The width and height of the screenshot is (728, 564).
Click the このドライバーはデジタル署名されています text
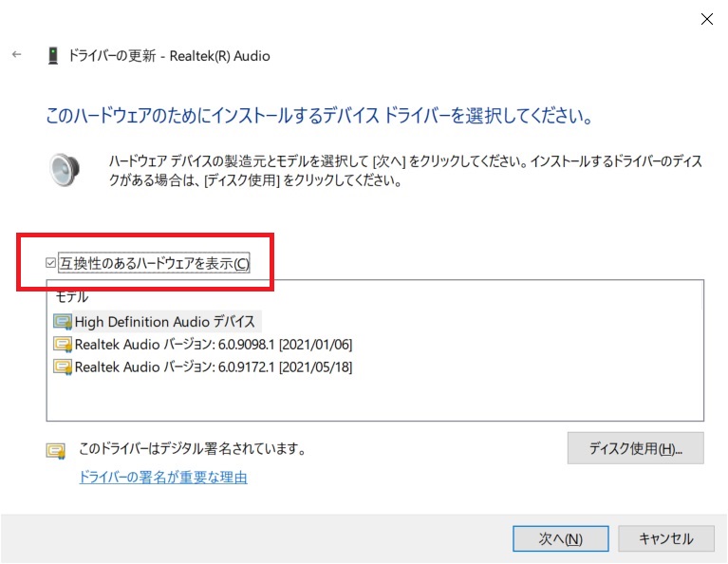[193, 448]
